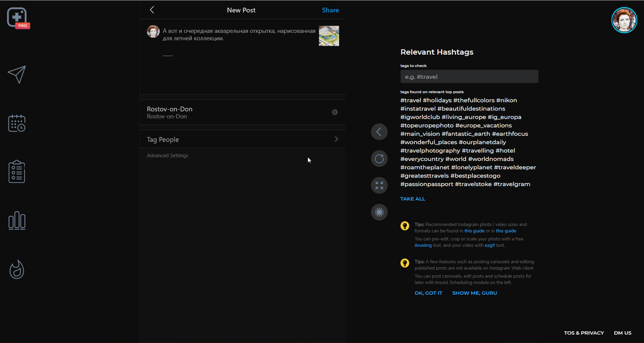Viewport: 644px width, 343px height.
Task: Focus the tags to check input
Action: 469,77
